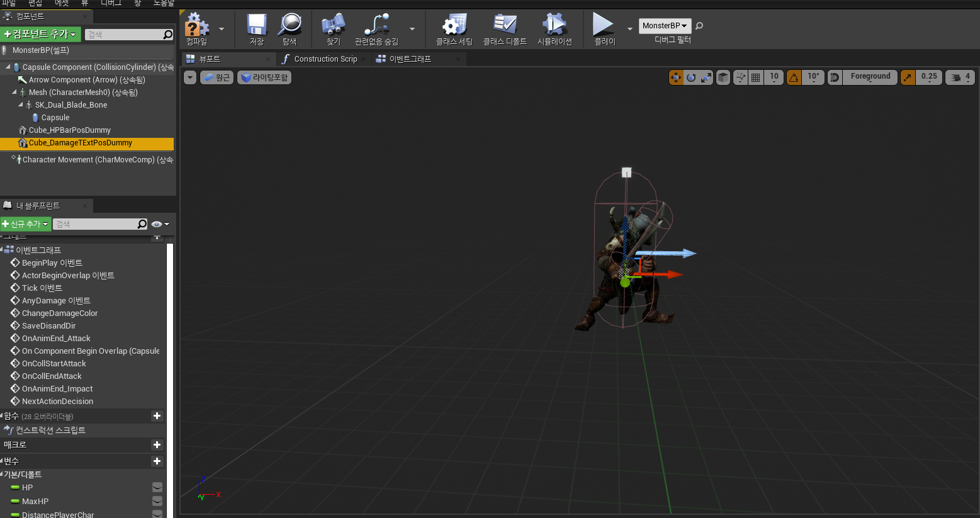The width and height of the screenshot is (980, 518).
Task: Toggle HP variable editable eye
Action: click(157, 487)
